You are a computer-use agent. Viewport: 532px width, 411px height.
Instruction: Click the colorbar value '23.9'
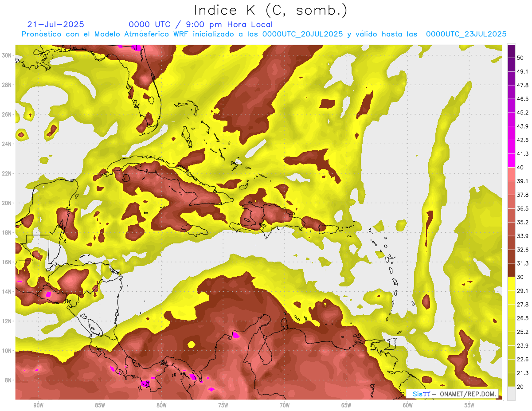pos(523,345)
